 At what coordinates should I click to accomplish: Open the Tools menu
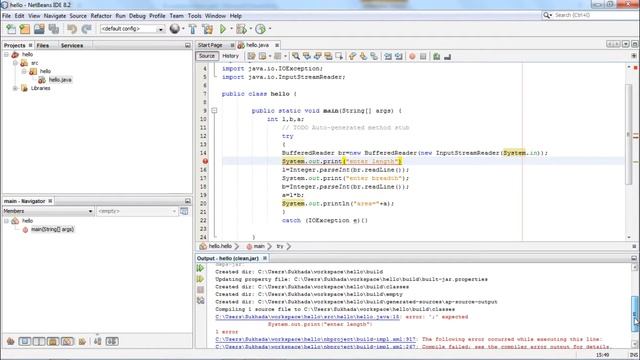tap(194, 16)
